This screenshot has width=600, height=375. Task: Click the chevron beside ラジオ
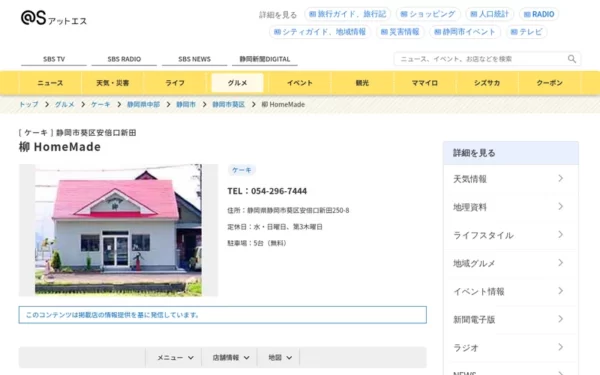(561, 347)
